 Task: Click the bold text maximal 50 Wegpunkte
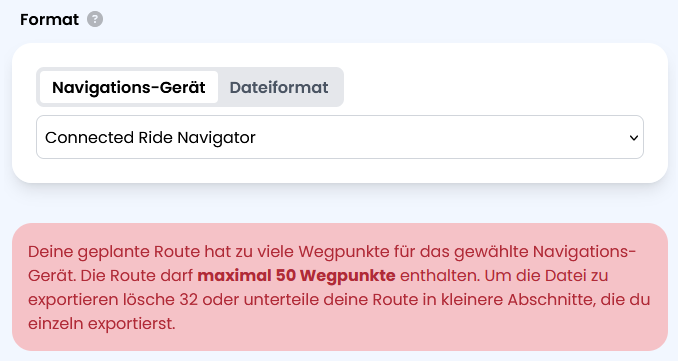point(296,275)
